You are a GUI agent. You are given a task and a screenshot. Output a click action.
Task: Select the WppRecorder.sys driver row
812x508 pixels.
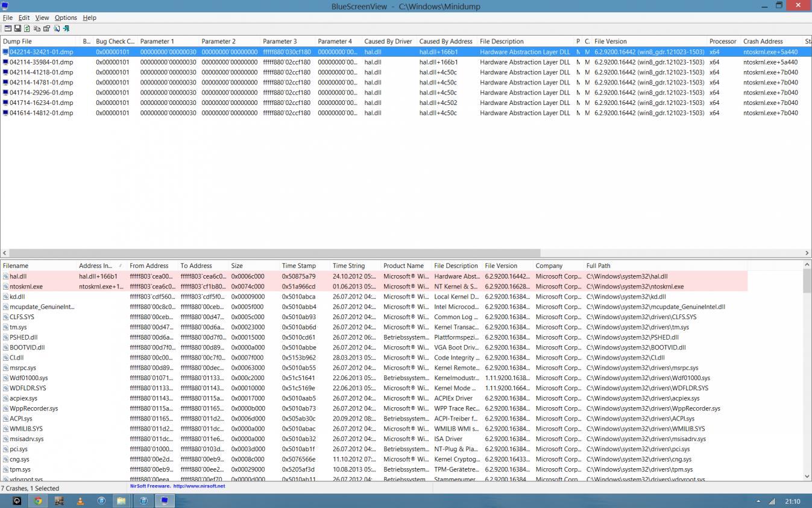[x=374, y=408]
